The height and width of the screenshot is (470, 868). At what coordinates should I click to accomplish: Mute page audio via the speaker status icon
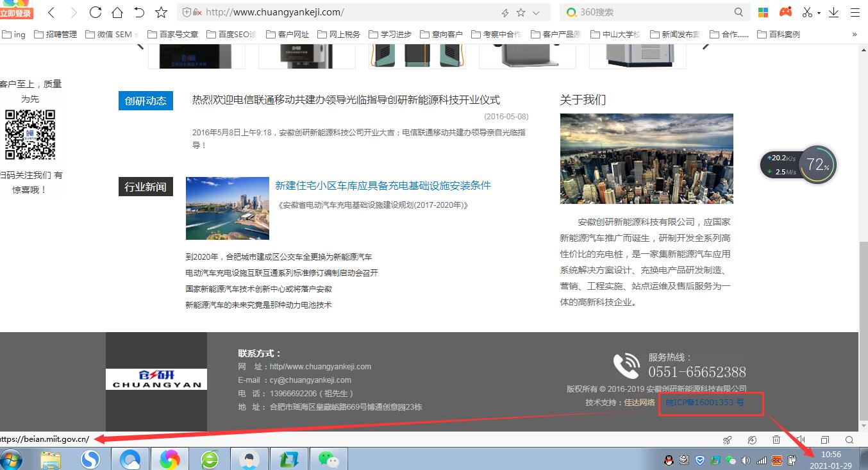click(x=801, y=440)
